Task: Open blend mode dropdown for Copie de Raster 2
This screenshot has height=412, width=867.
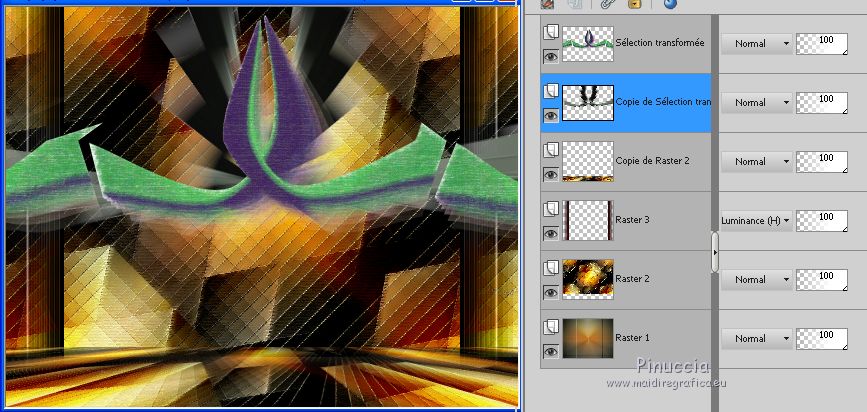Action: [756, 162]
